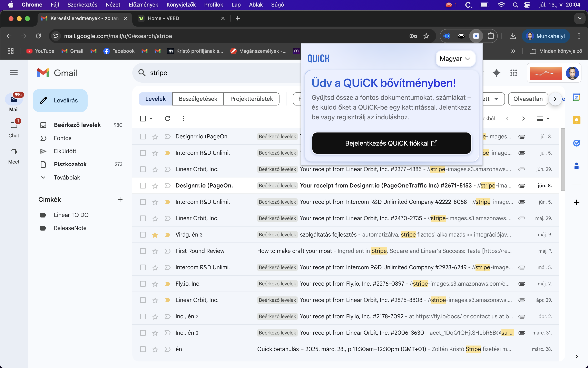Click mail list vertical scrollbar
Image resolution: width=588 pixels, height=368 pixels.
[x=563, y=160]
